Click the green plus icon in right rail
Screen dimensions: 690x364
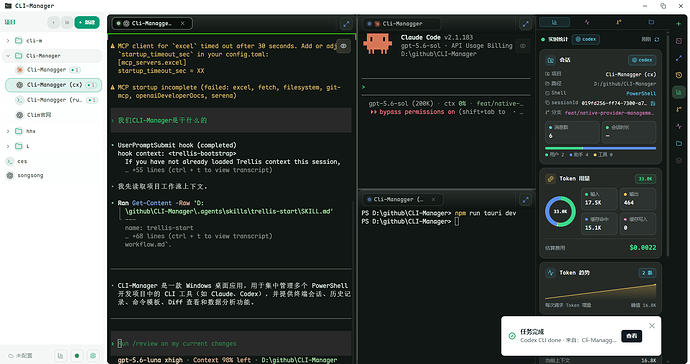[679, 24]
